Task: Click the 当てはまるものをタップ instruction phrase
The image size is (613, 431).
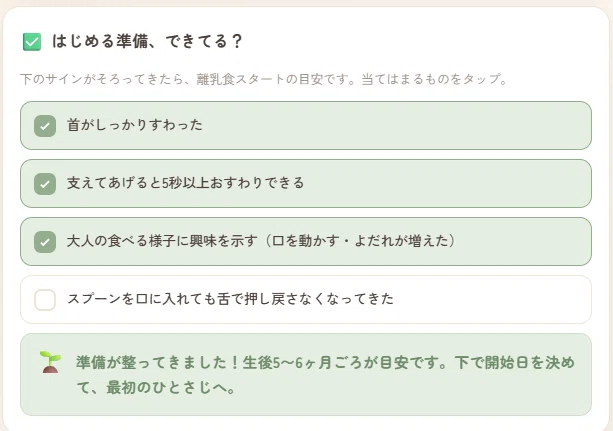Action: pos(430,79)
